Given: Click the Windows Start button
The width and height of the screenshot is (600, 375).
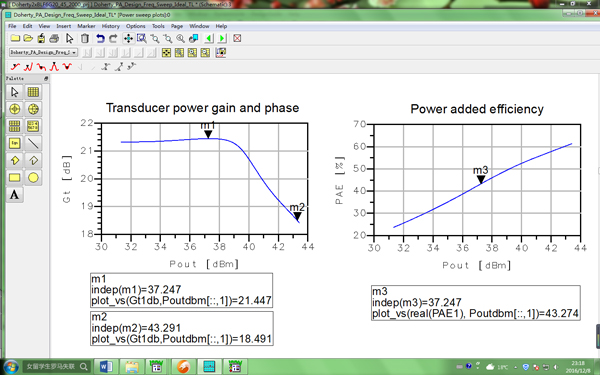Looking at the screenshot, I should coord(10,367).
